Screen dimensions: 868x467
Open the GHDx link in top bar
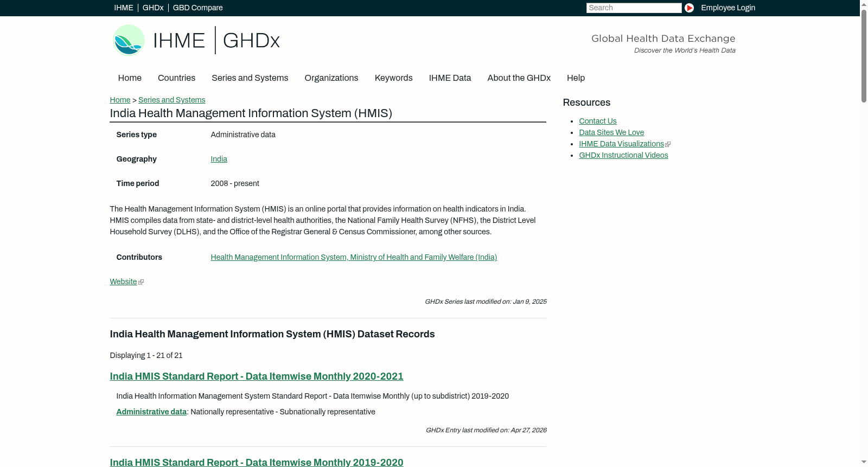tap(153, 8)
